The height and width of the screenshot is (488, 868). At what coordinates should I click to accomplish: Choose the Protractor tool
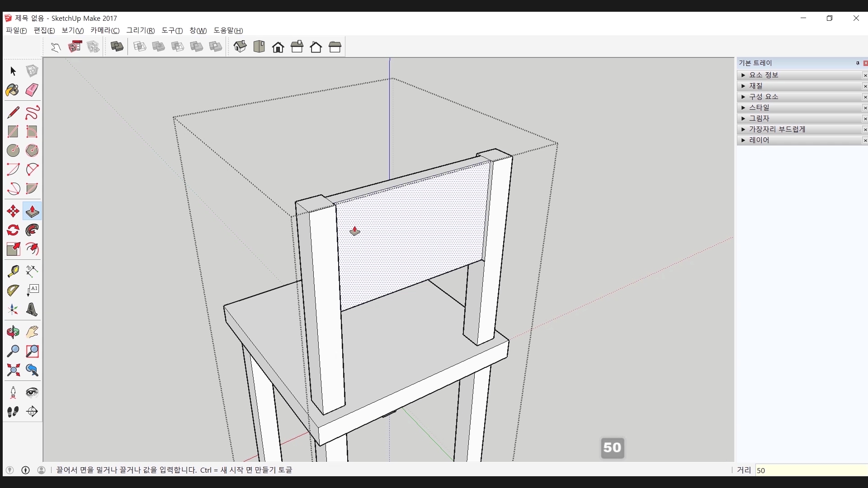(x=13, y=290)
